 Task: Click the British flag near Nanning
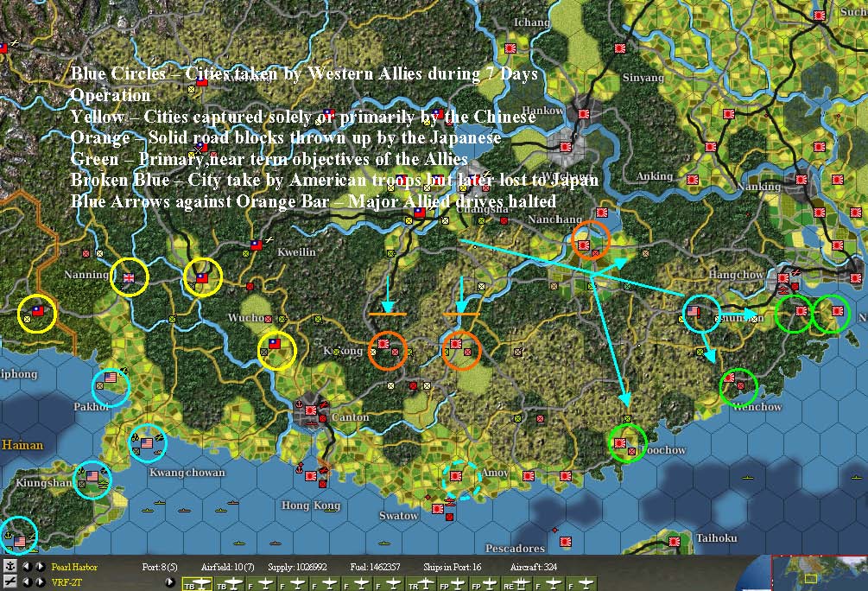(x=129, y=278)
